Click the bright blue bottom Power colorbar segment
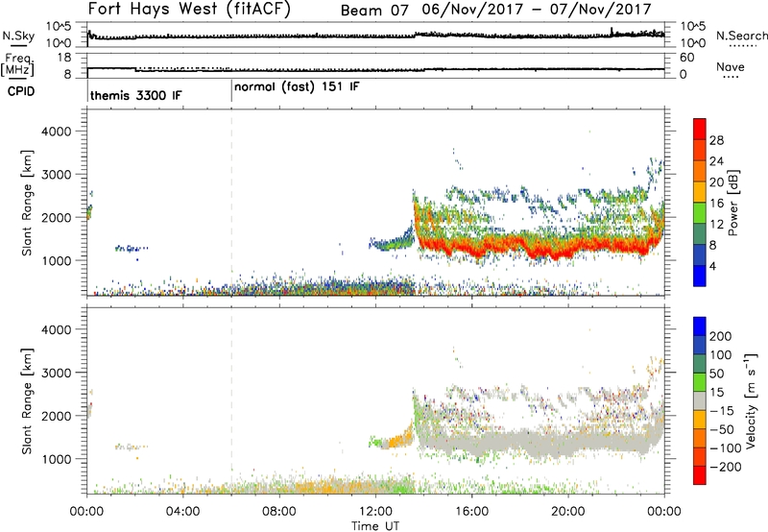The width and height of the screenshot is (768, 532). (699, 276)
